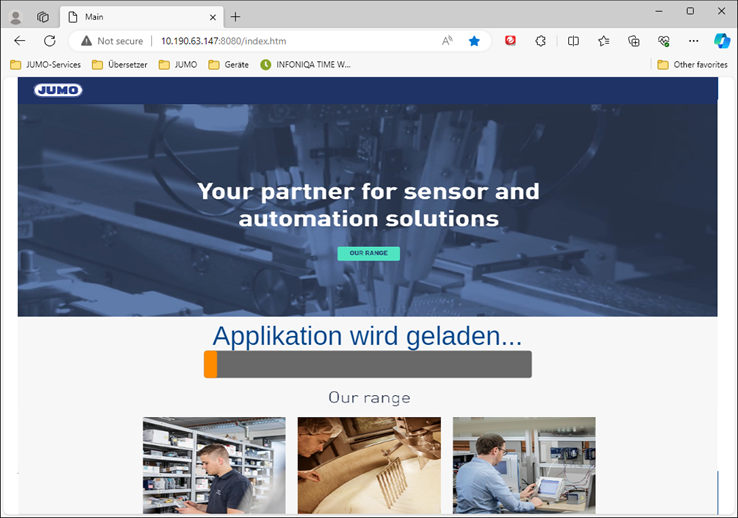
Task: Open the Favorites list star icon
Action: click(x=604, y=41)
